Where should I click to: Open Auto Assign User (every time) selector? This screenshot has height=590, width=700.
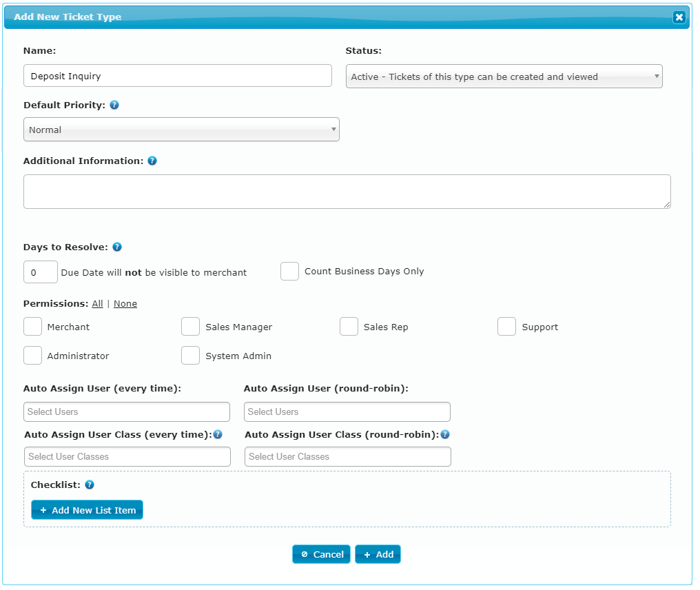127,411
